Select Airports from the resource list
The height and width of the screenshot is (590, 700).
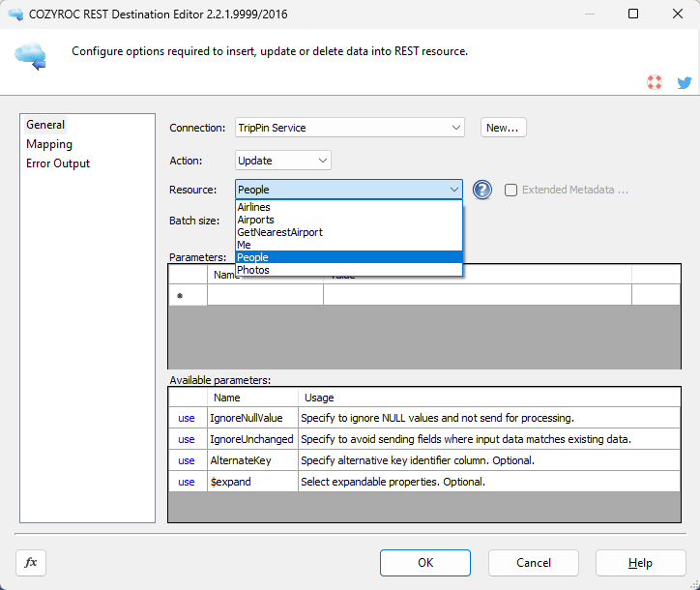coord(349,220)
